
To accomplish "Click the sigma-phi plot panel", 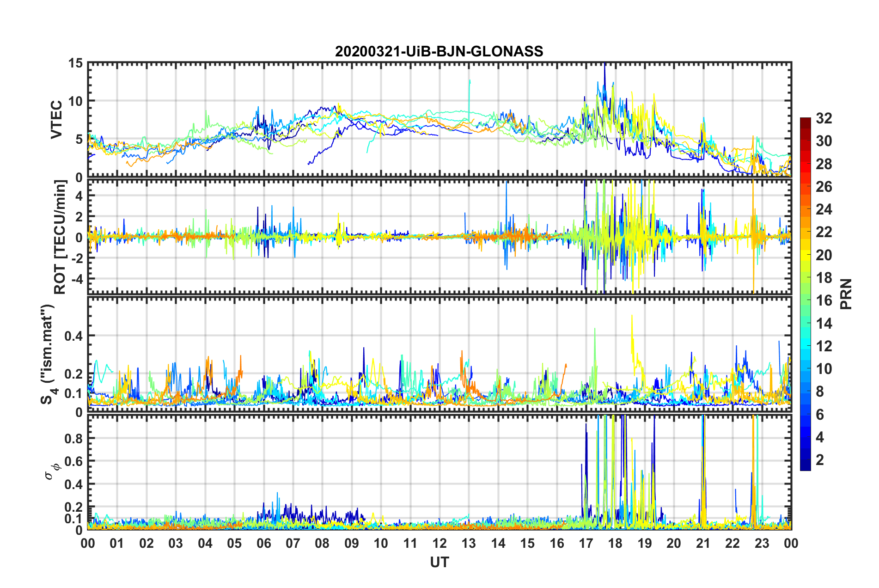I will pos(439,472).
